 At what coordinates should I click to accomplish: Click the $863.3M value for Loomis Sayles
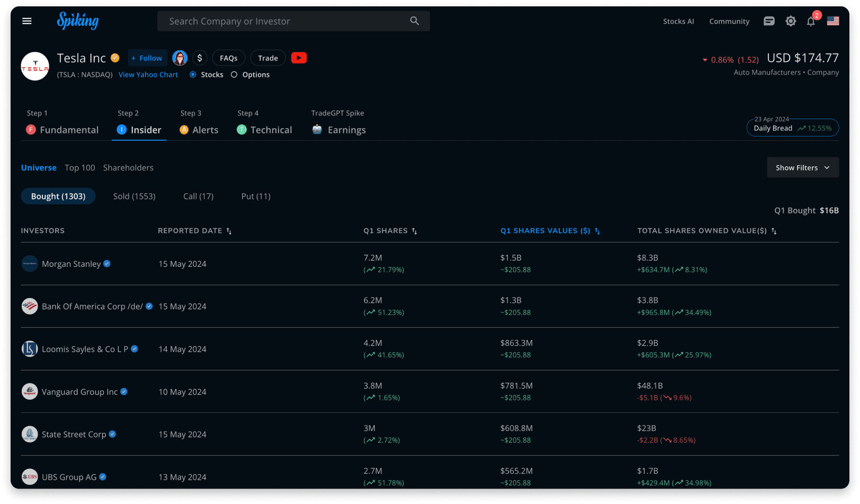pyautogui.click(x=516, y=343)
